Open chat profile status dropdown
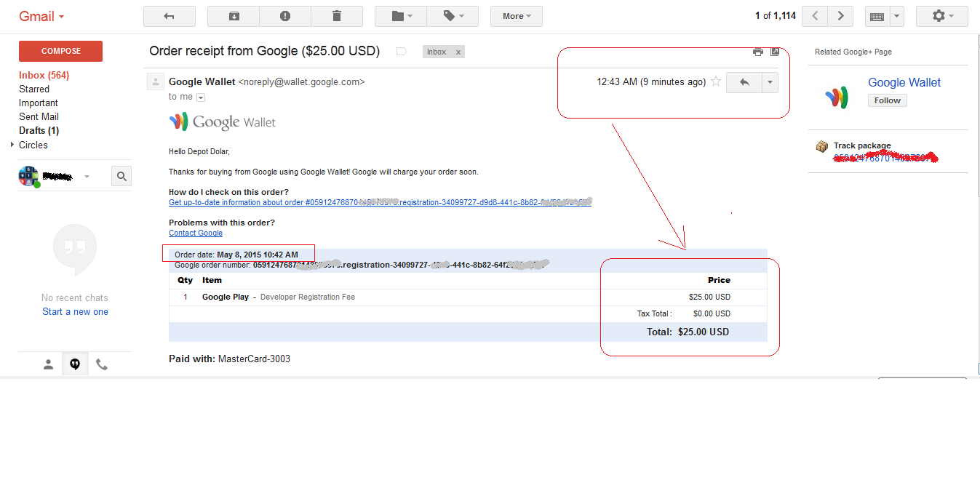 click(x=87, y=177)
